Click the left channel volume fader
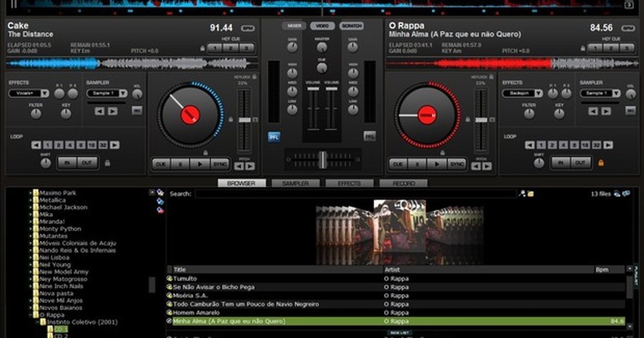Viewport: 644px width, 338px height. pos(313,89)
